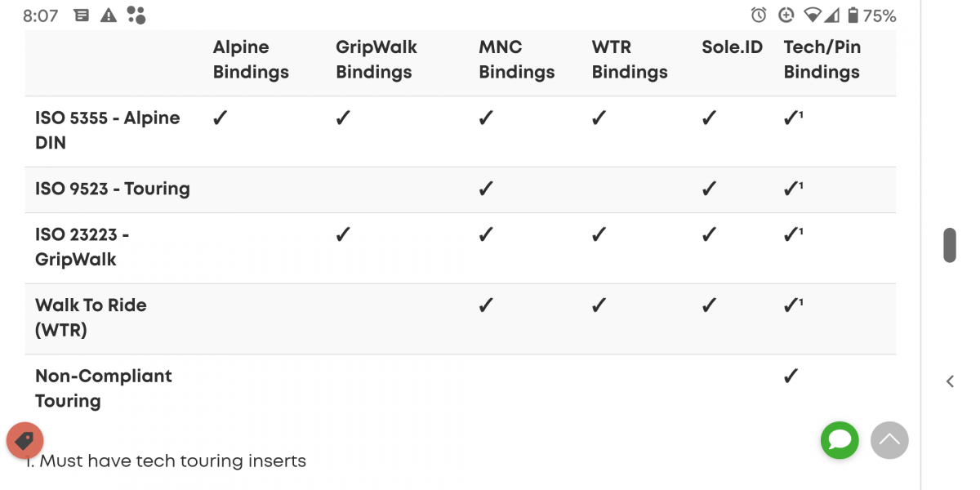Select the Alpine Bindings column header

[x=251, y=60]
